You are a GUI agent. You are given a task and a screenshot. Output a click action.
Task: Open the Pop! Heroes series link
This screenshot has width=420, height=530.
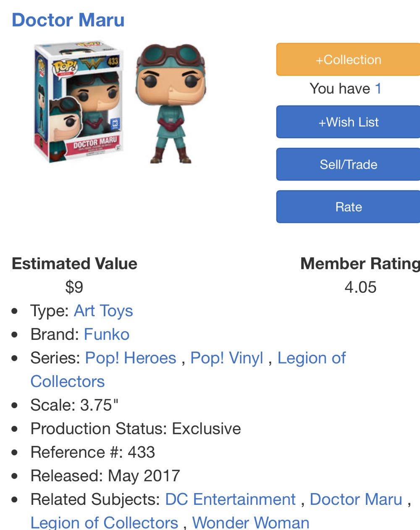[130, 358]
